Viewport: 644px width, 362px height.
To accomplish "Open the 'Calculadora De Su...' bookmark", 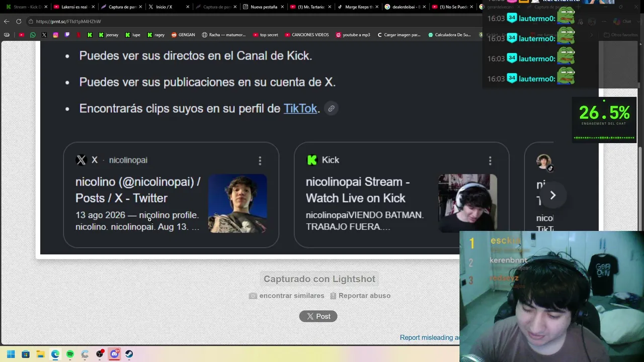I will click(450, 35).
